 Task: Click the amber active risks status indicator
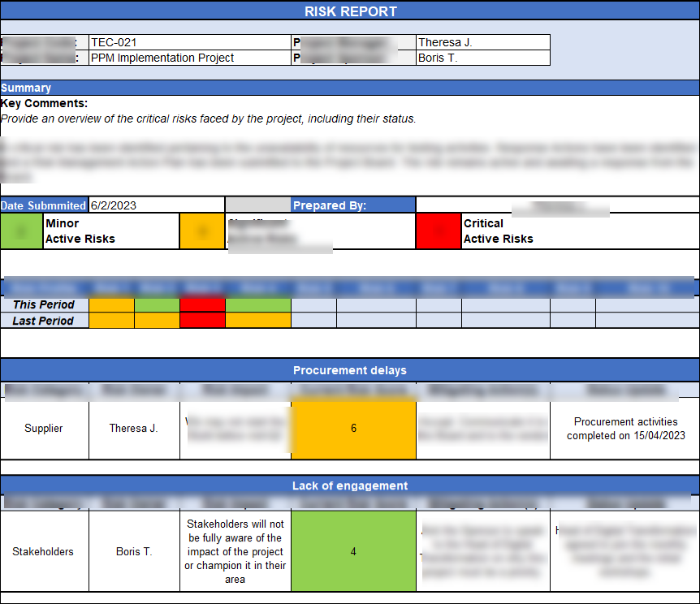coord(202,231)
